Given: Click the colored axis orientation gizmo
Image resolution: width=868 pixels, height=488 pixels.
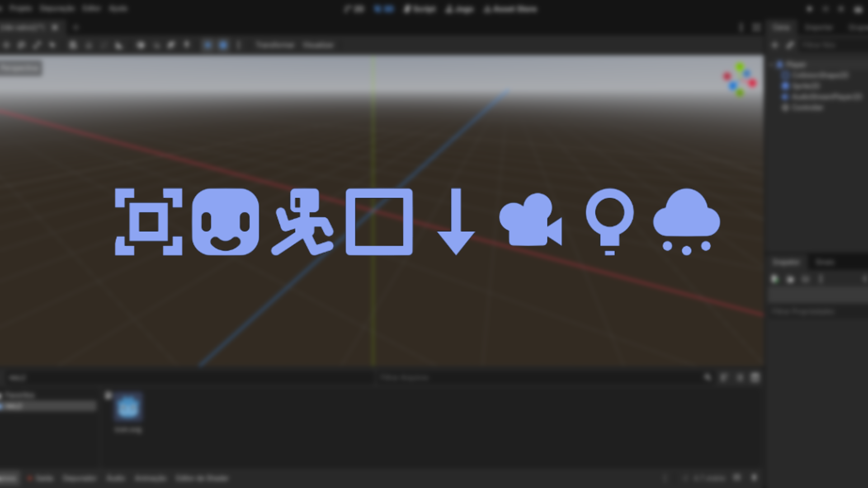Looking at the screenshot, I should [740, 80].
